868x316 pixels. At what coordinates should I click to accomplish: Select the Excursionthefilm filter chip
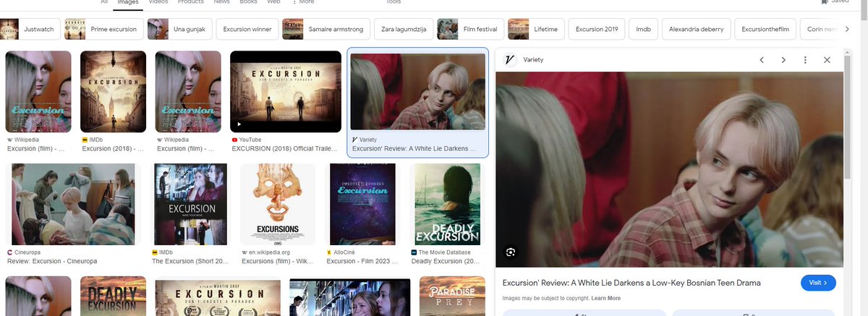[765, 29]
